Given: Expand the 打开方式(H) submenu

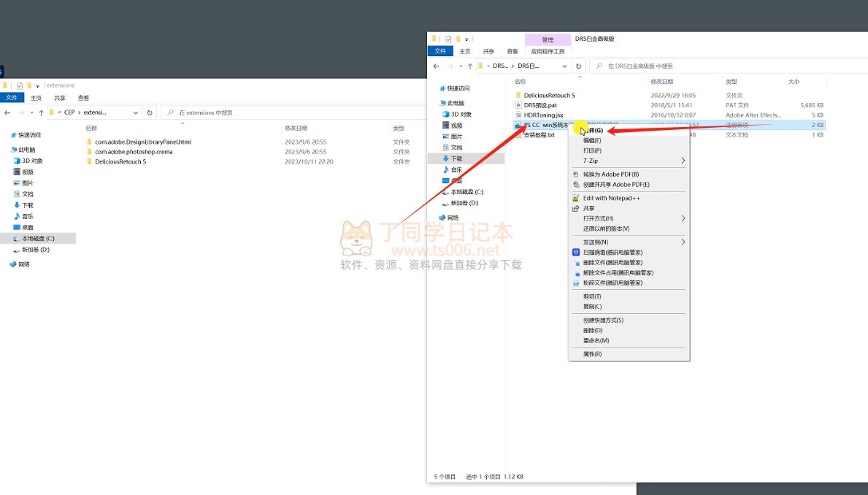Looking at the screenshot, I should [x=630, y=218].
